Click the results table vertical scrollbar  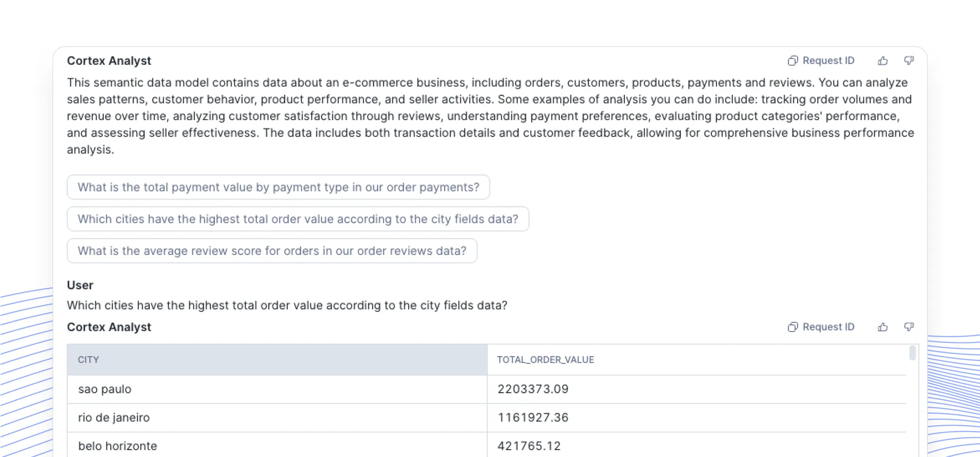913,354
